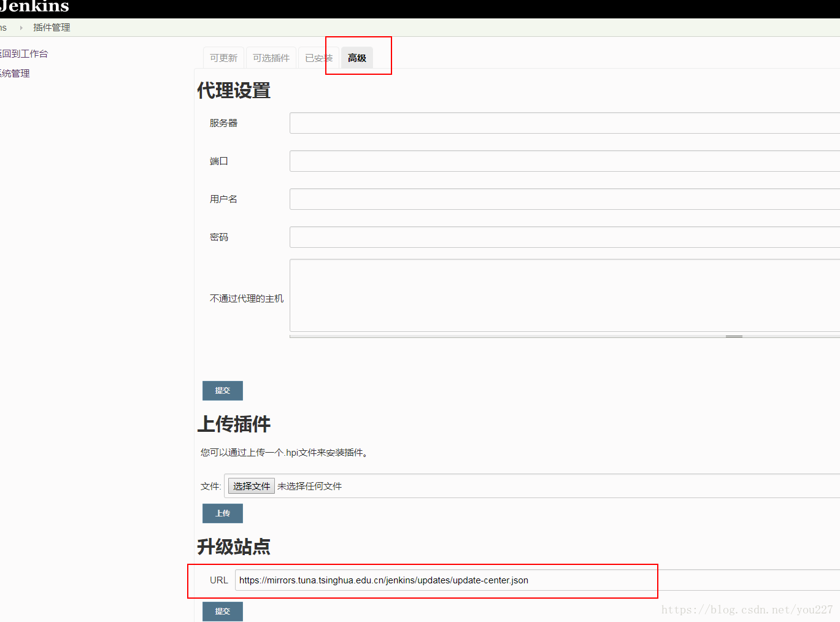Switch to the 可更新 tab
The height and width of the screenshot is (622, 840).
(x=223, y=58)
